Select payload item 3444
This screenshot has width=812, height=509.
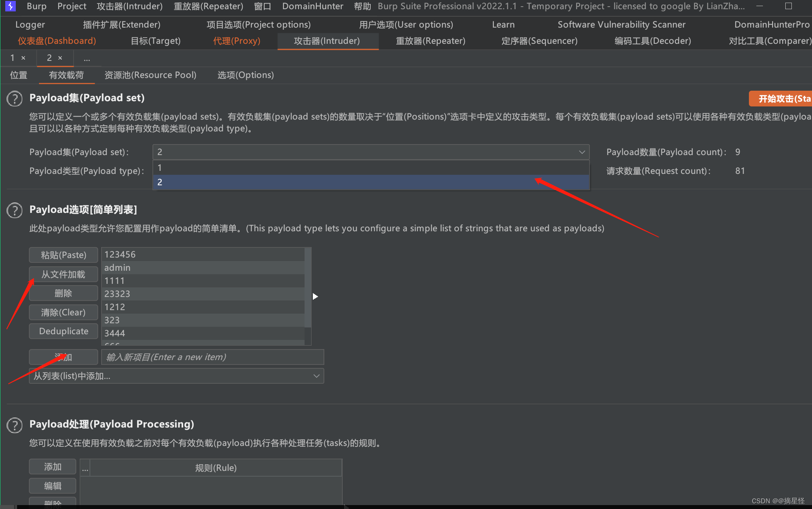(x=203, y=333)
